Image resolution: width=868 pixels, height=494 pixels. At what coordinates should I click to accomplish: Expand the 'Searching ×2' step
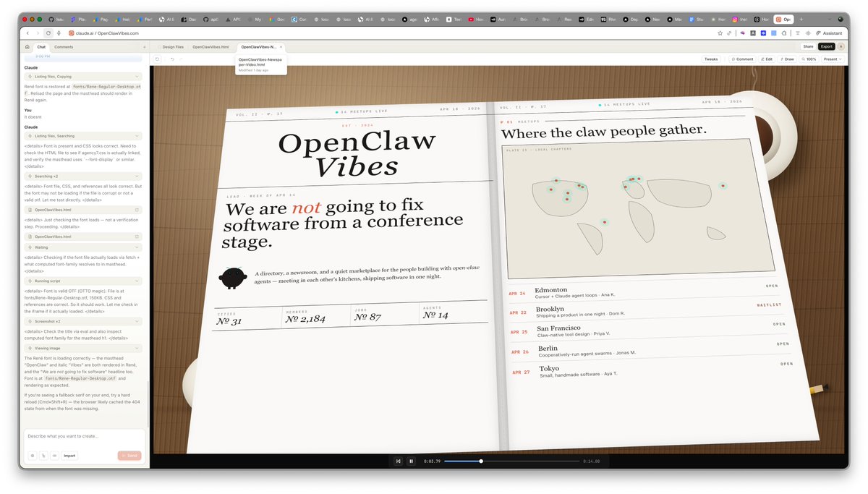(x=83, y=176)
